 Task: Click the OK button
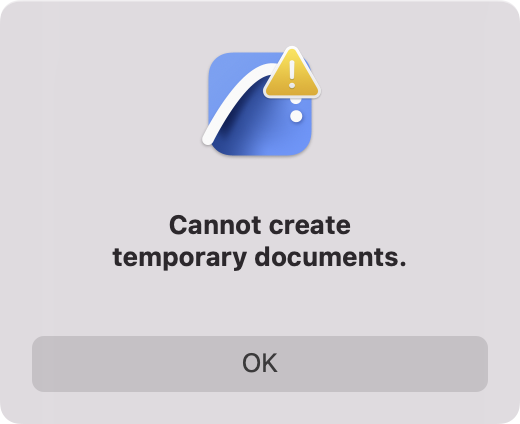pos(260,364)
